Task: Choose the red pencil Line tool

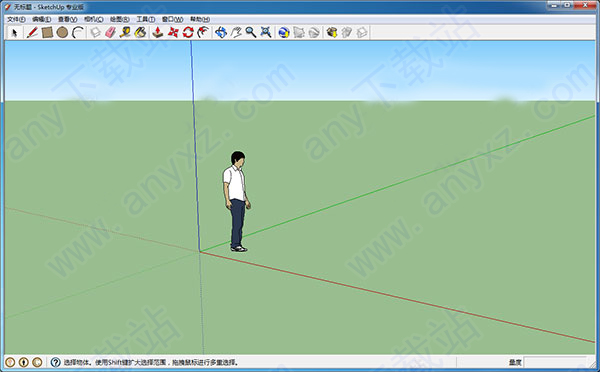Action: (32, 33)
